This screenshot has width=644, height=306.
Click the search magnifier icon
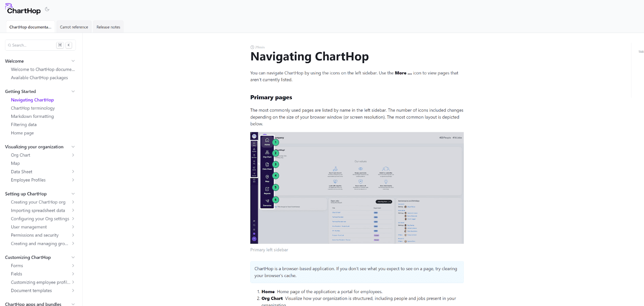pos(9,45)
